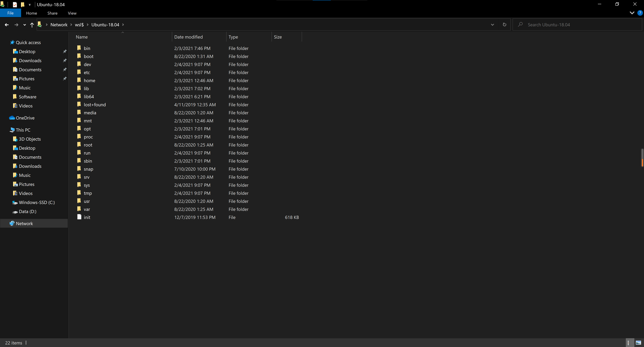Select Quick access in navigation pane

(x=28, y=42)
